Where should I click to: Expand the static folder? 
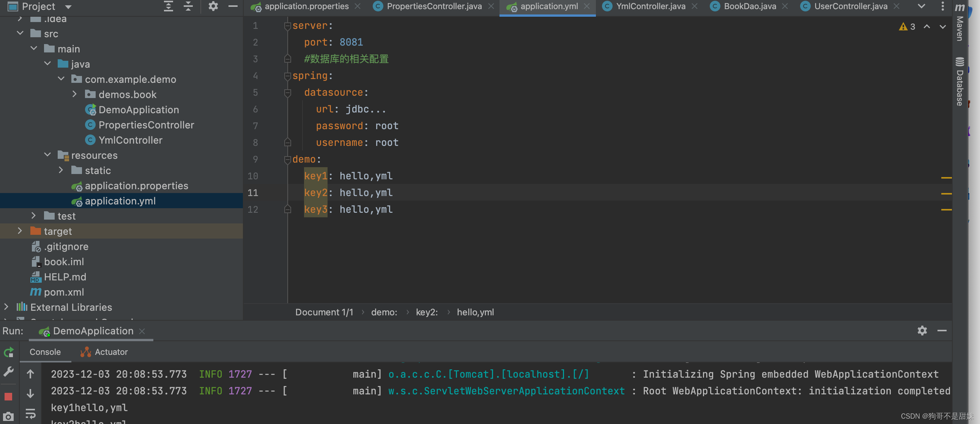[x=61, y=171]
